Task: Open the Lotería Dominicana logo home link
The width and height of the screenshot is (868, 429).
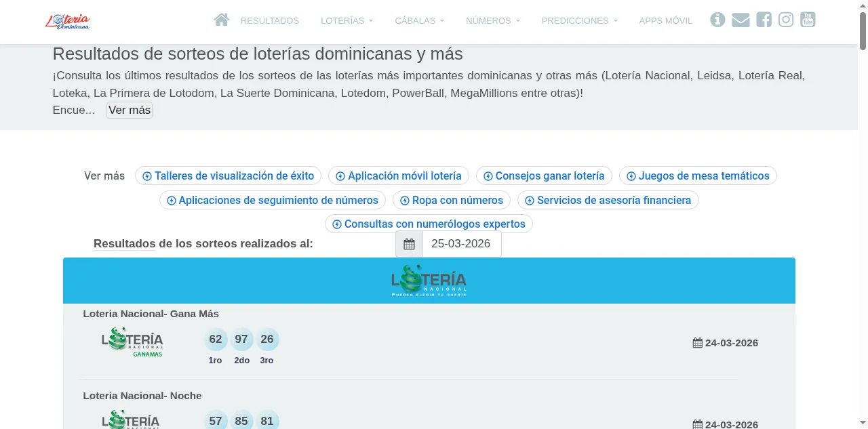Action: pos(68,21)
